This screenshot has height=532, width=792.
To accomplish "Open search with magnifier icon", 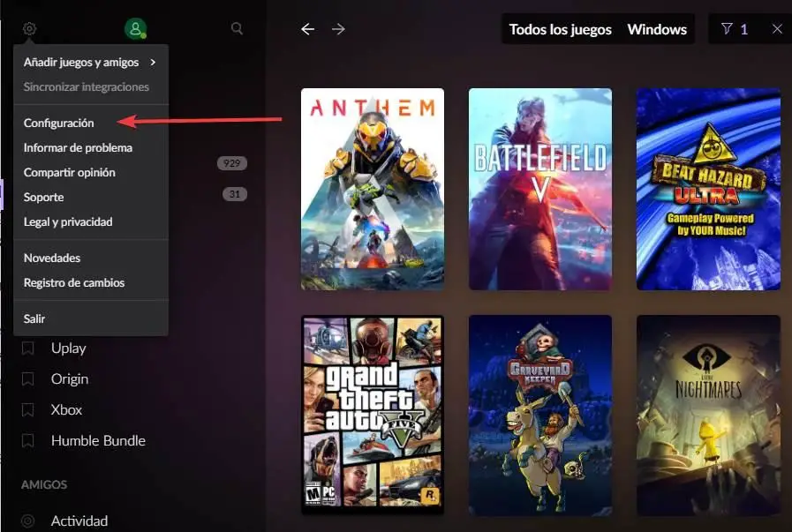I will pyautogui.click(x=237, y=28).
